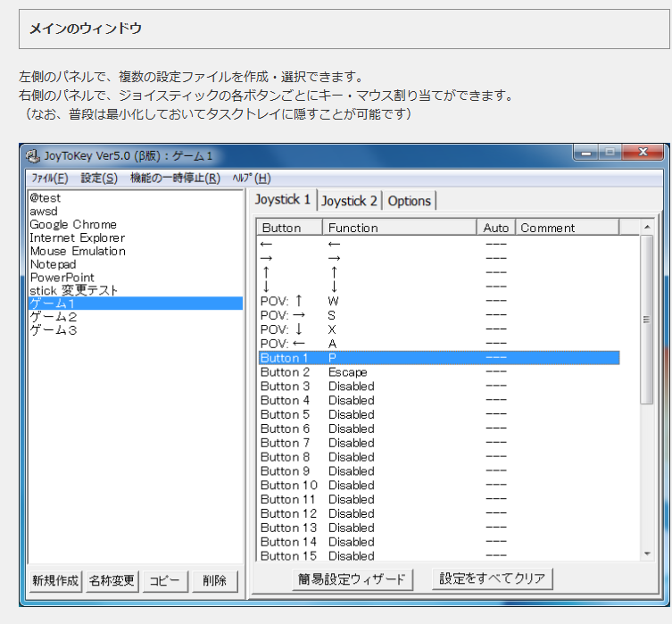Launch the 簡易設定ウィザード button
Screen dimensions: 672x624
(353, 579)
